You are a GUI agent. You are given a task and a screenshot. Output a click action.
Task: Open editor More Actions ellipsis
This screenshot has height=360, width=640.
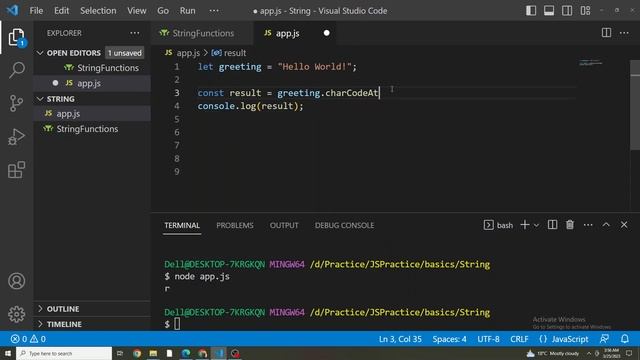624,33
